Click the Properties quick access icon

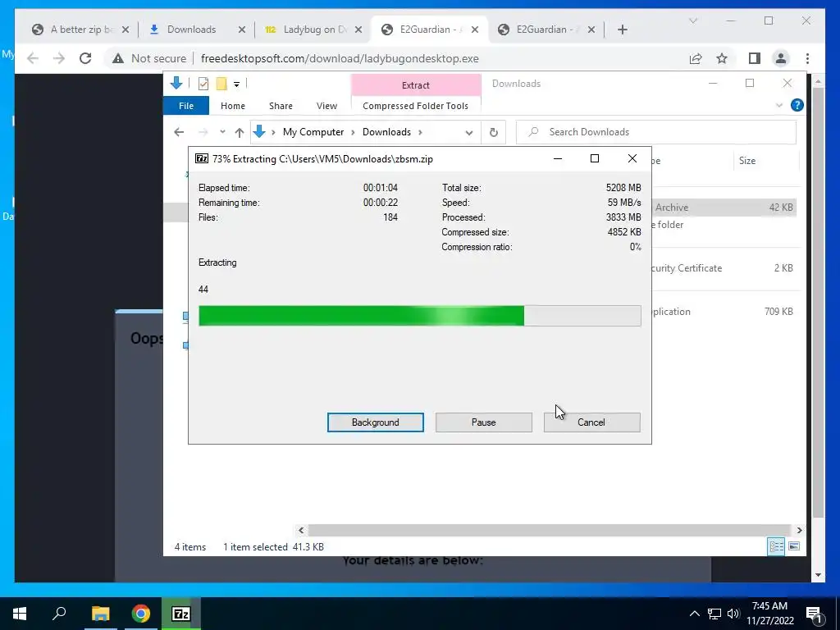coord(203,84)
